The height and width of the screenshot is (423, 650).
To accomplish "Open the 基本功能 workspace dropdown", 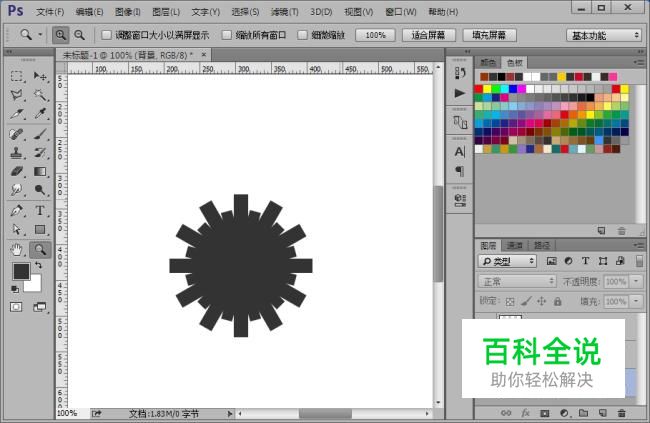I will 604,36.
